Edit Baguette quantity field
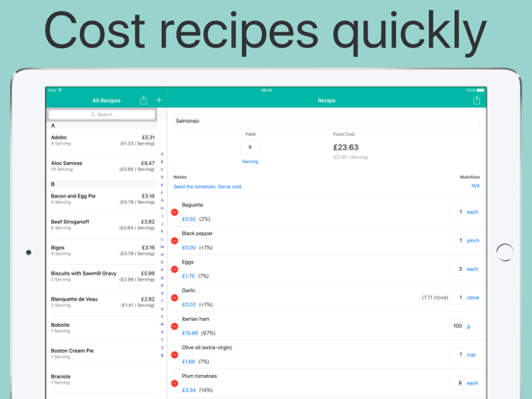 [457, 212]
